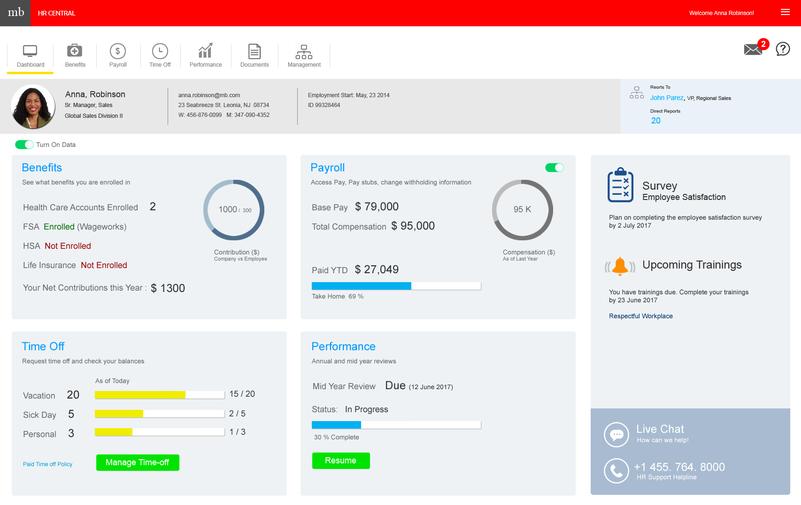Click the Payroll dollar icon
801x505 pixels.
(118, 51)
